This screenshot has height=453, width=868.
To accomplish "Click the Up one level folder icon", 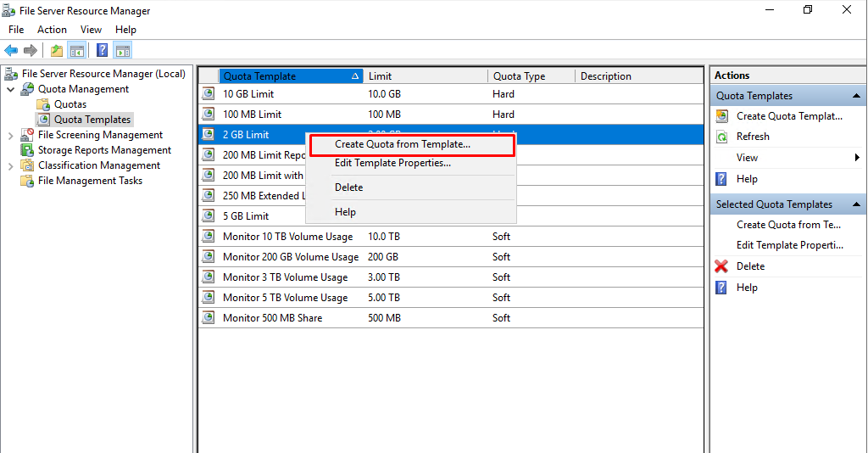I will point(57,50).
